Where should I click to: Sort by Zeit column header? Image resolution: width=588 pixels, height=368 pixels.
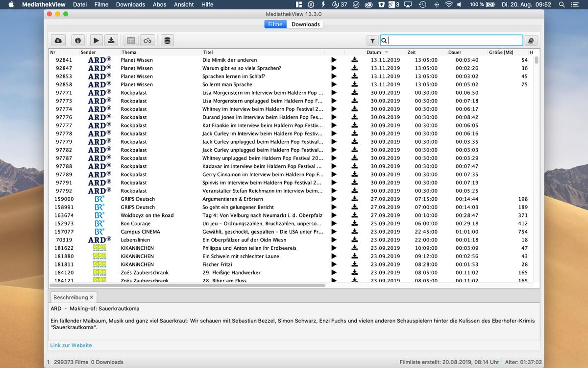(425, 52)
